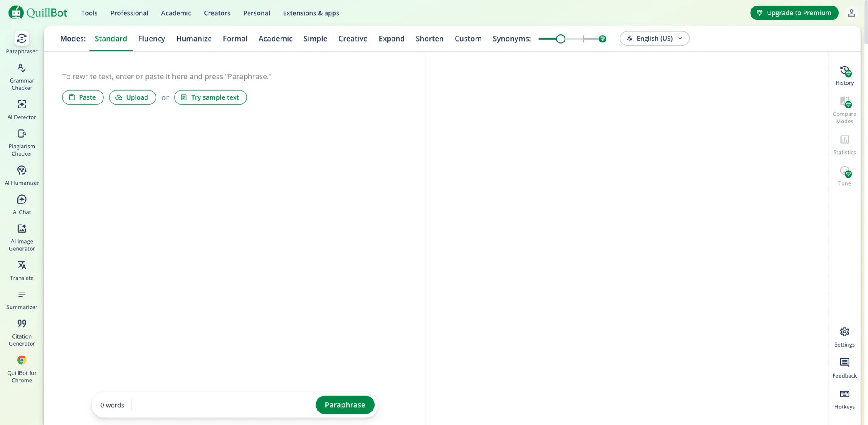Viewport: 868px width, 425px height.
Task: Open the Plagiarism Checker tool
Action: pyautogui.click(x=22, y=142)
